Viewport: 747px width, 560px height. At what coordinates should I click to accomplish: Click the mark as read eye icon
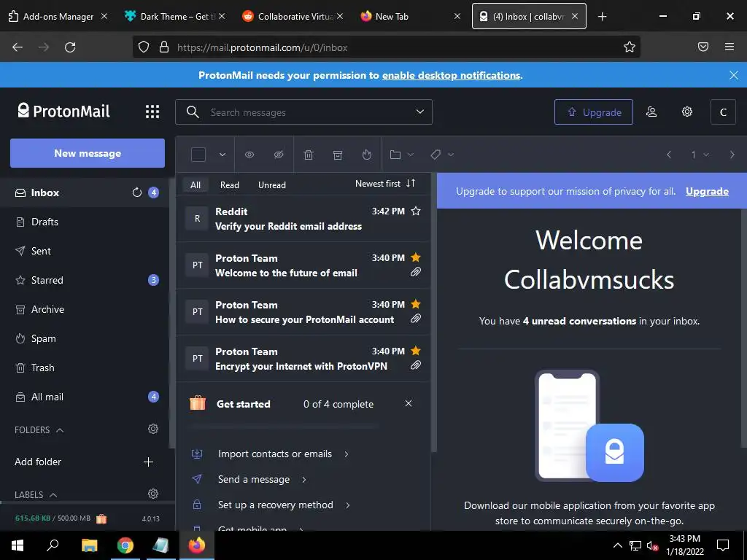point(249,155)
